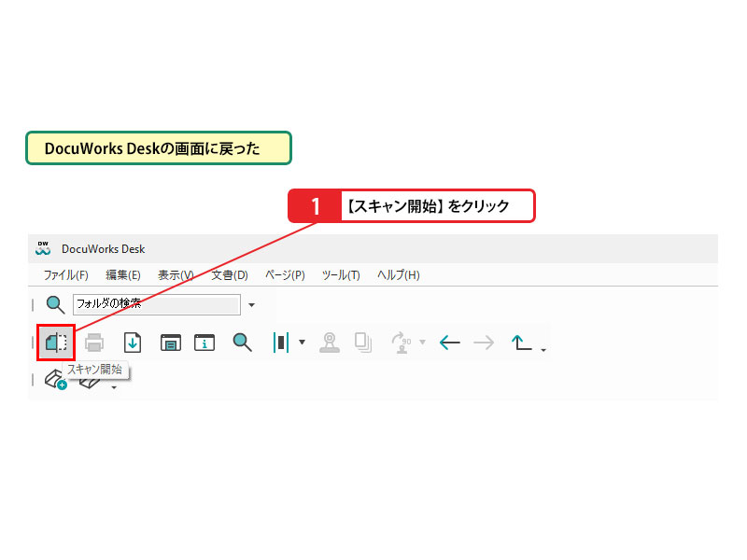Expand the folder search dropdown arrow

pos(251,305)
